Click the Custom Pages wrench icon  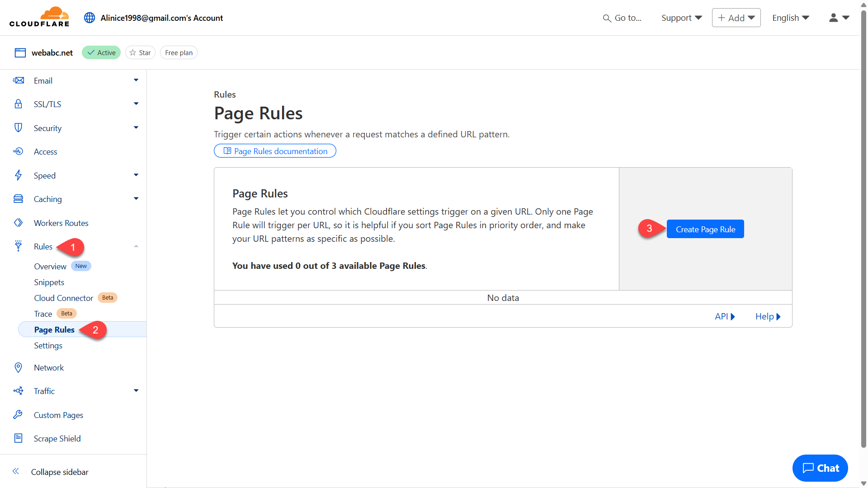pyautogui.click(x=19, y=415)
